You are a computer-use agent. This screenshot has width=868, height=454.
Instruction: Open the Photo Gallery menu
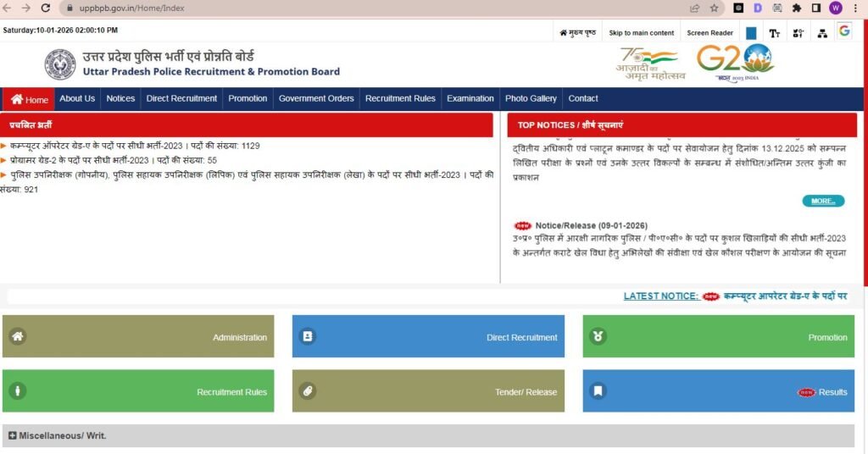point(531,98)
